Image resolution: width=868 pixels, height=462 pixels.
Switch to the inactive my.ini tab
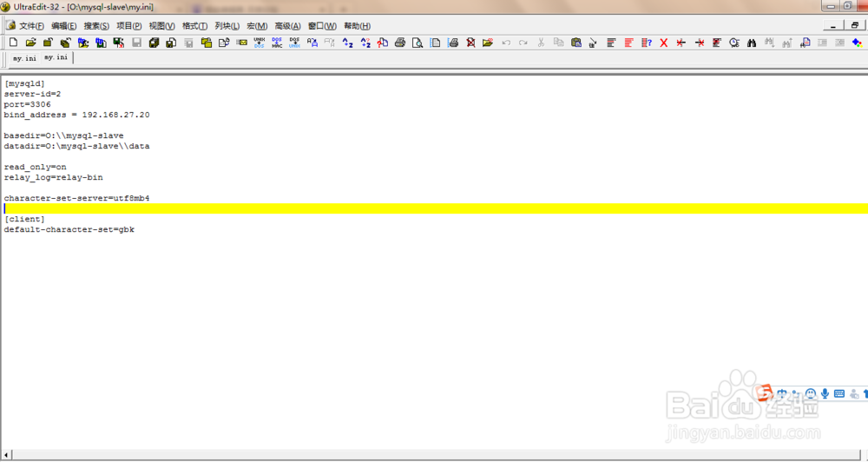point(24,58)
